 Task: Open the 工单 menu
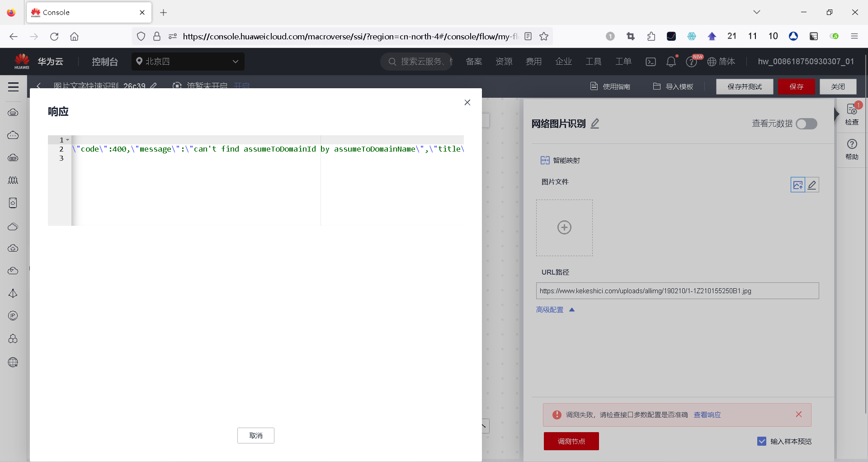pos(623,62)
